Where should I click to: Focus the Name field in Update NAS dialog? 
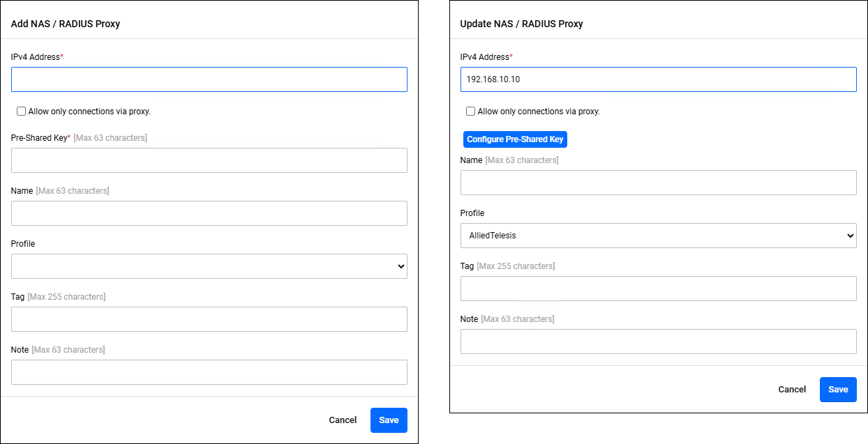[x=658, y=183]
